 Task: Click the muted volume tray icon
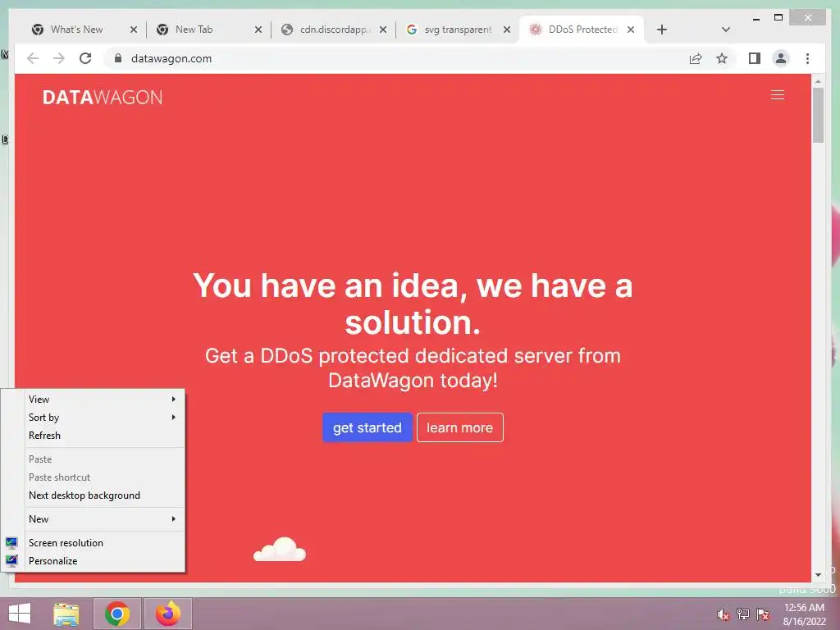(x=724, y=614)
